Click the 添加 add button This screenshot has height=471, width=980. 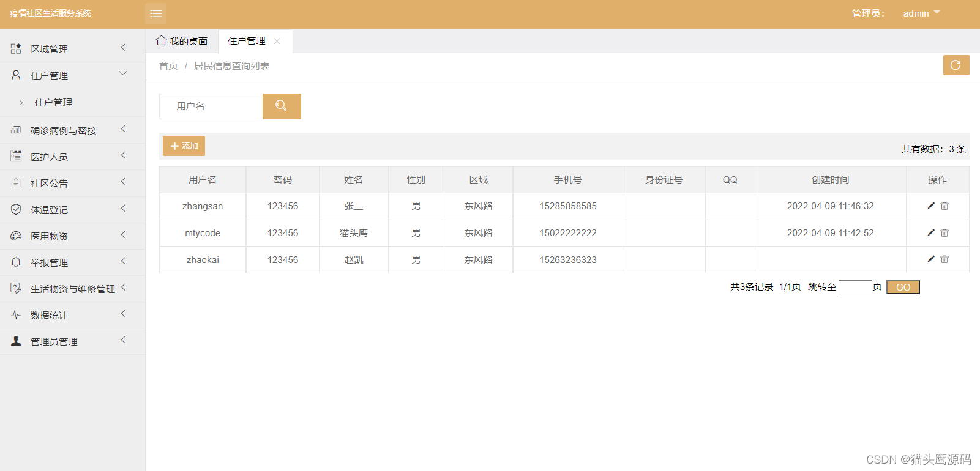tap(184, 146)
